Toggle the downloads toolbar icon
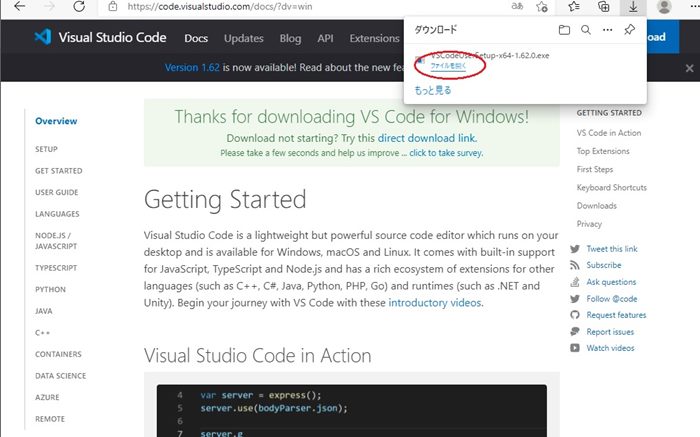700x437 pixels. (633, 6)
